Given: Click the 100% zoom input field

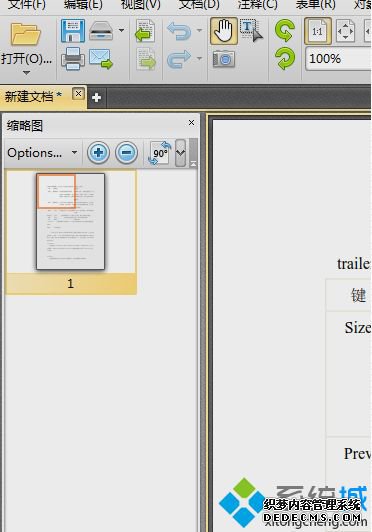Looking at the screenshot, I should (338, 59).
